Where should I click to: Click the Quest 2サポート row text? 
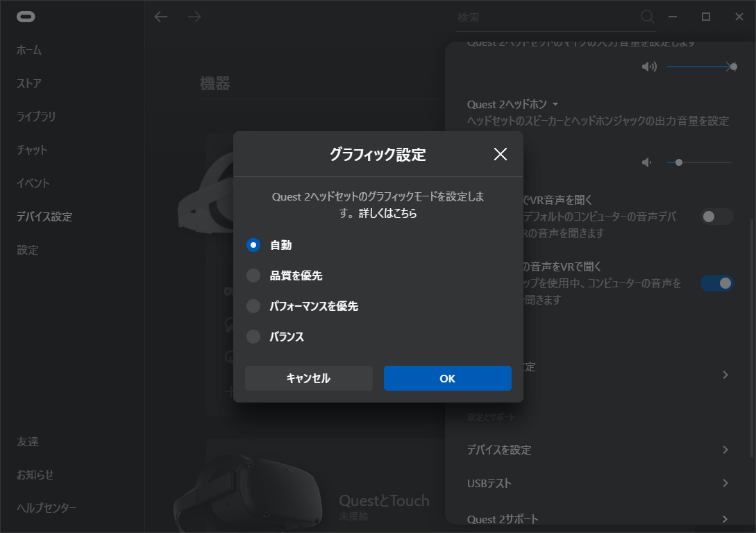click(x=503, y=519)
